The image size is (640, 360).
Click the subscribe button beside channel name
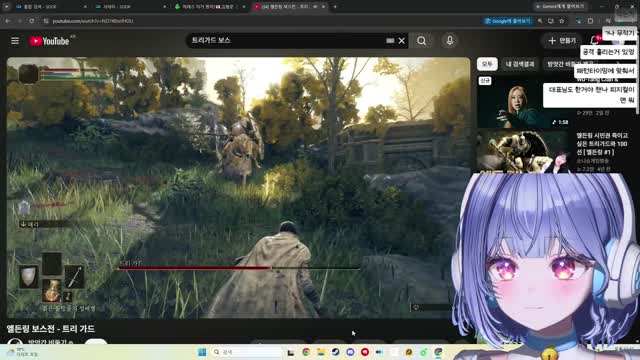96,342
